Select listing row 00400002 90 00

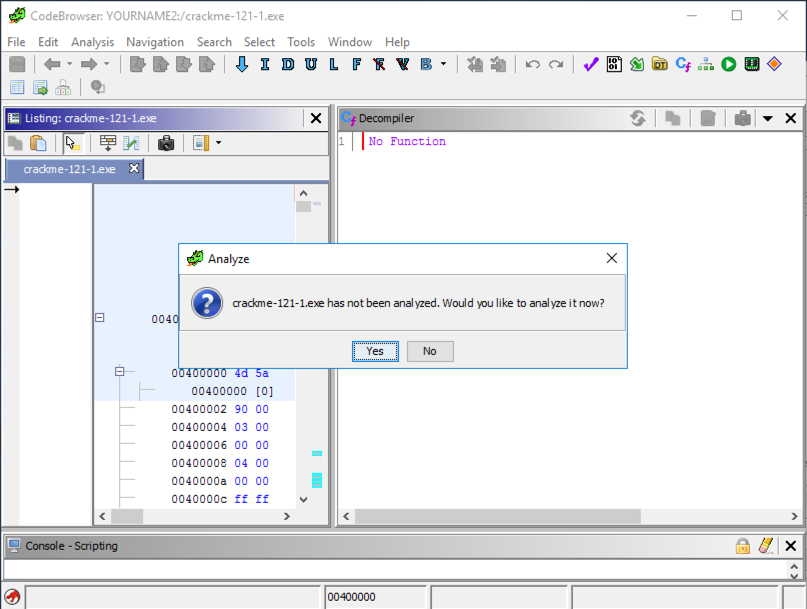coord(220,409)
